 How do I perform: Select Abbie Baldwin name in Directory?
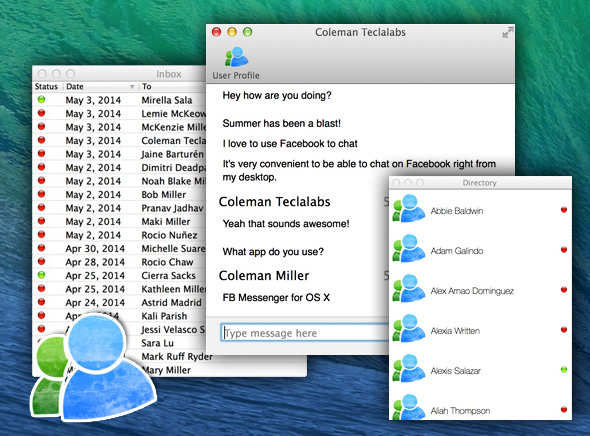pyautogui.click(x=457, y=211)
